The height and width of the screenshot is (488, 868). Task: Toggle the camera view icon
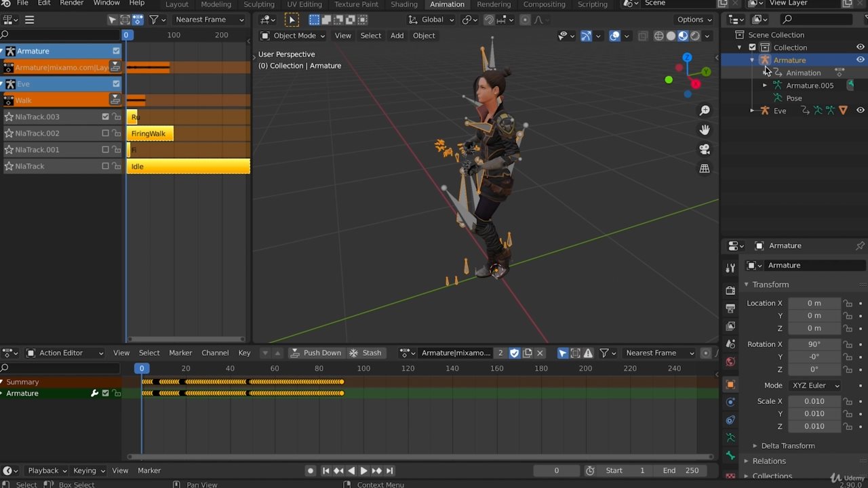click(x=705, y=149)
